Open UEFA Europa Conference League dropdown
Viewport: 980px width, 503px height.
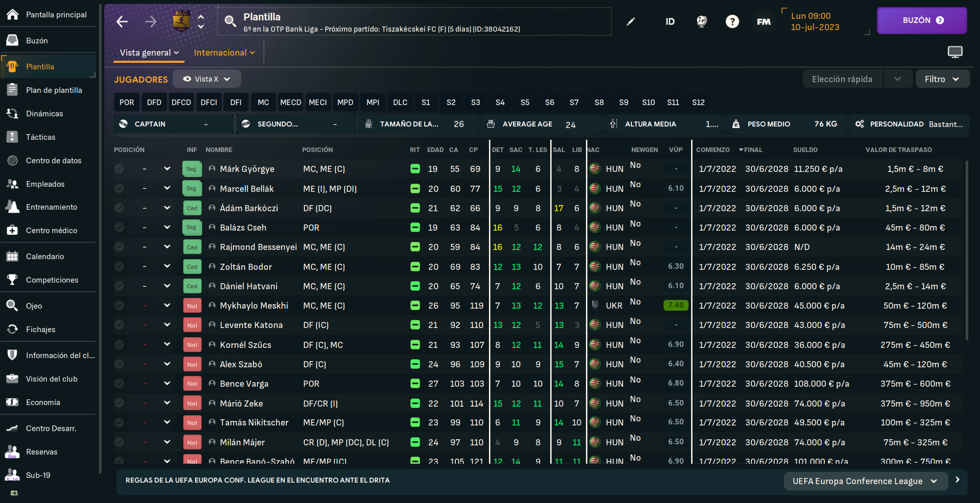point(865,481)
